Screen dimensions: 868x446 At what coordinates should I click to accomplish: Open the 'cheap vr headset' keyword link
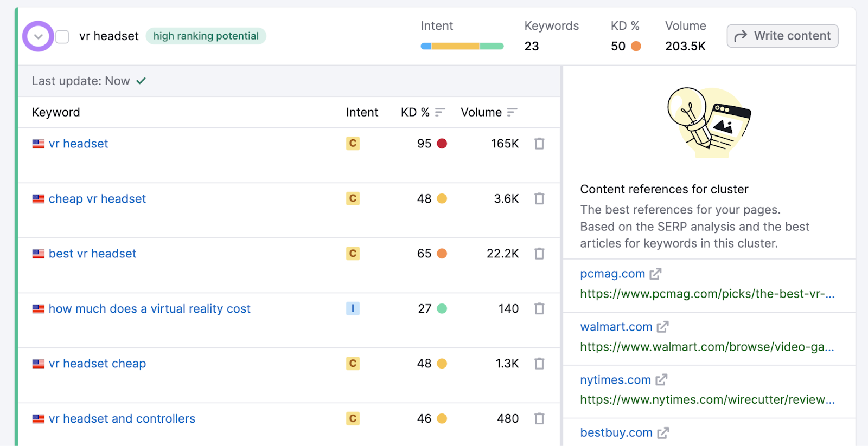click(97, 199)
